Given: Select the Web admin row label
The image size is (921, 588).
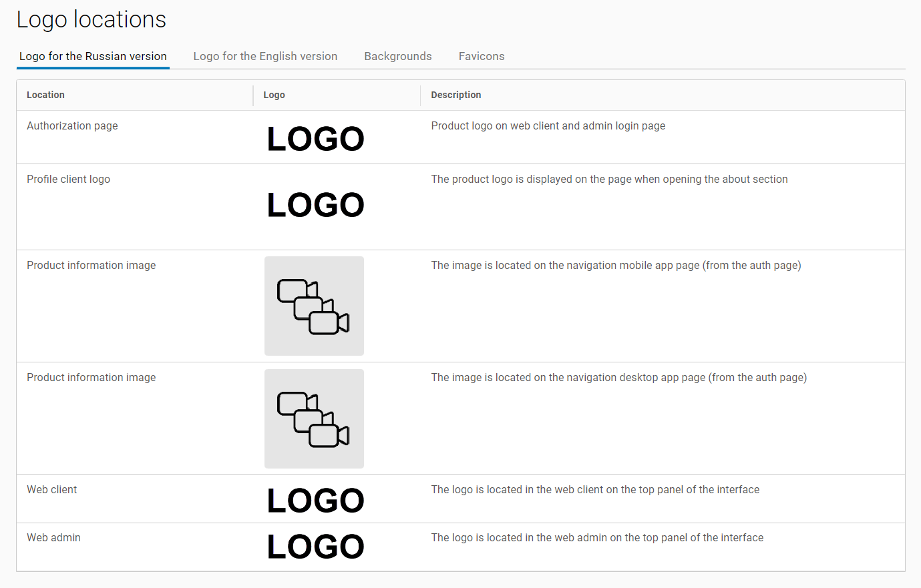Looking at the screenshot, I should pyautogui.click(x=53, y=537).
